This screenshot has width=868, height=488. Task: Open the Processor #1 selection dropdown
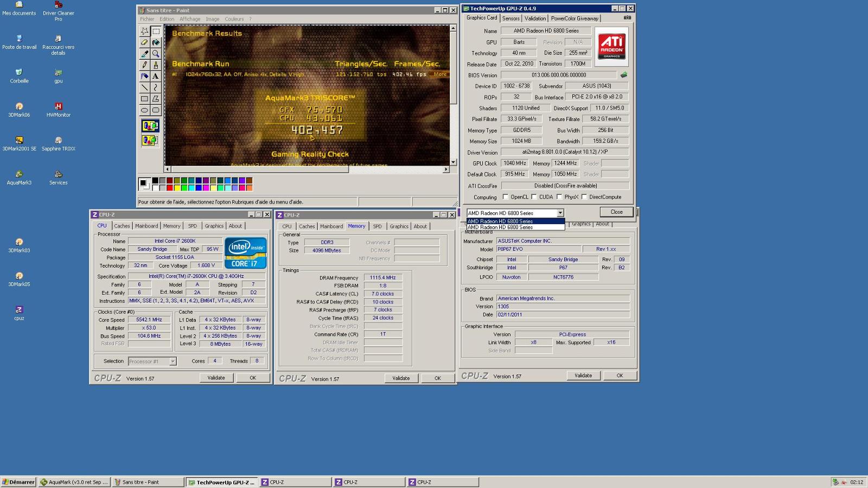(173, 361)
